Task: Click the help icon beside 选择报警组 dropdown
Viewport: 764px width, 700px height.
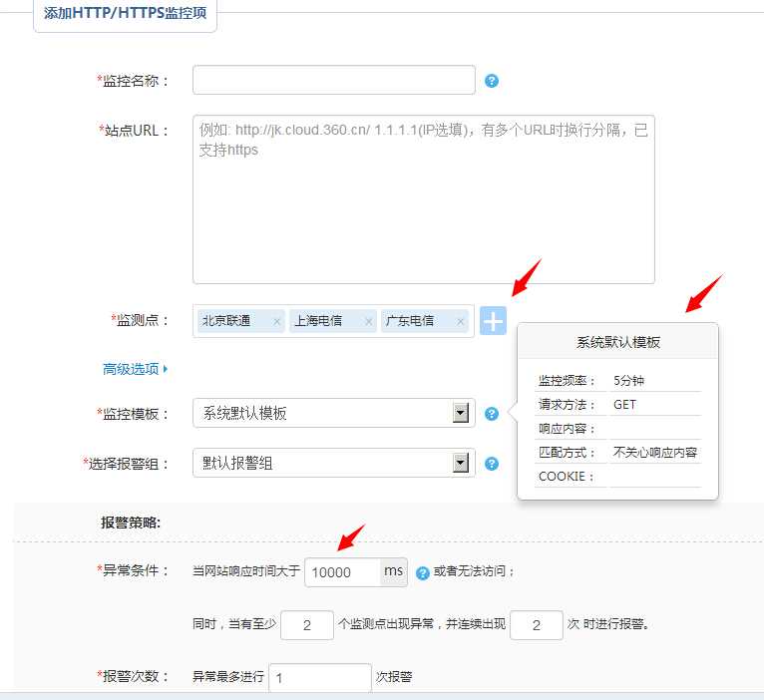Action: coord(491,464)
